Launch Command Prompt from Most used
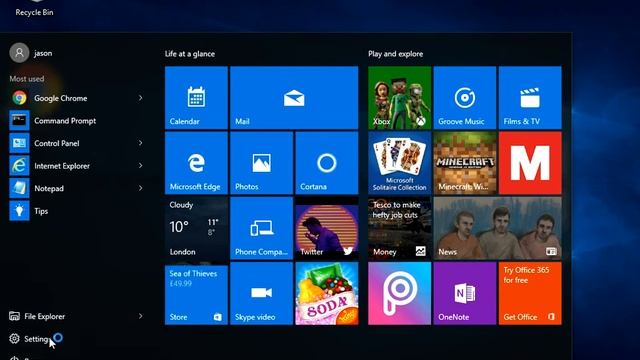This screenshot has height=360, width=640. pyautogui.click(x=78, y=120)
